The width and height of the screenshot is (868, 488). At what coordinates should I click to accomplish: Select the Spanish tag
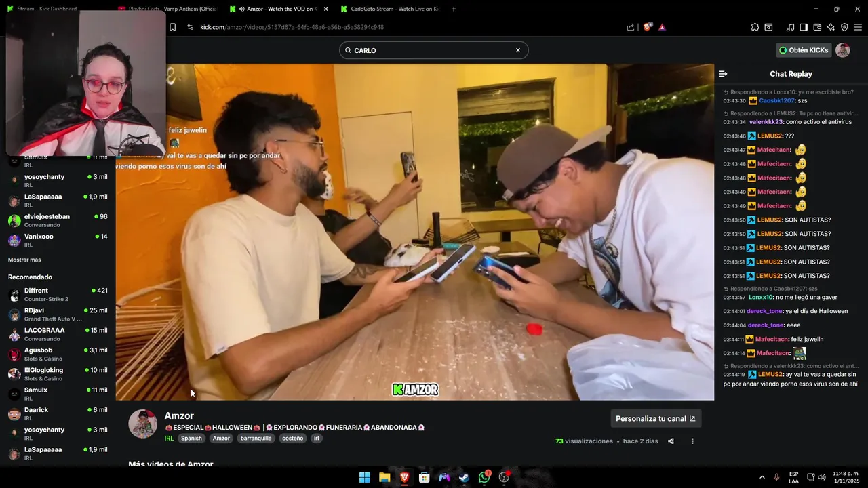click(191, 439)
